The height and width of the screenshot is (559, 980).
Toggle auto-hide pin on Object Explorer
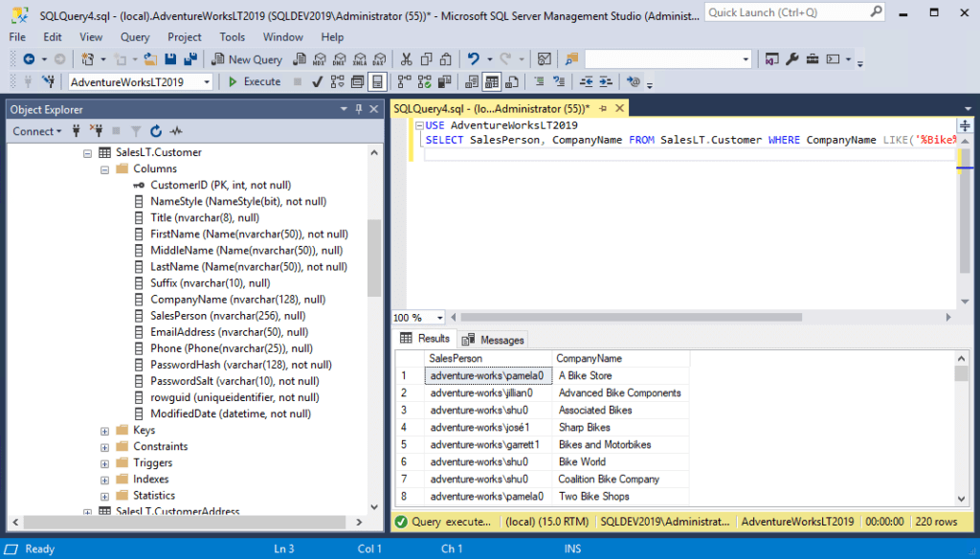tap(359, 109)
